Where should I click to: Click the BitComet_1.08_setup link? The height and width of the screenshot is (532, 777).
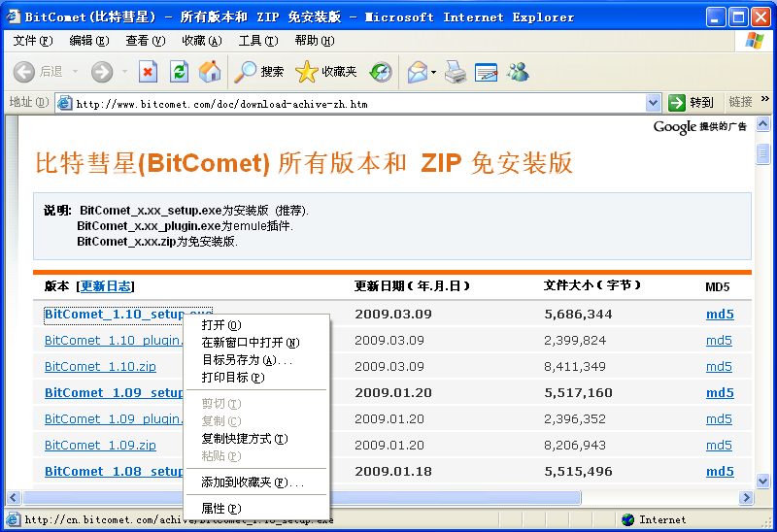(x=114, y=472)
